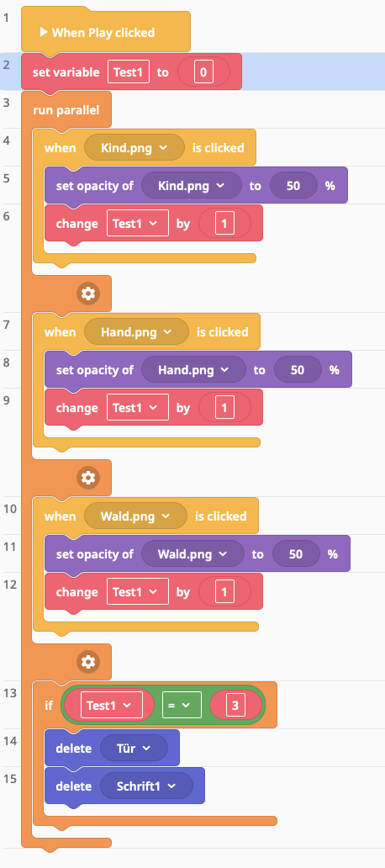
Task: Open the Hand.png dropdown in the set opacity block
Action: click(193, 370)
